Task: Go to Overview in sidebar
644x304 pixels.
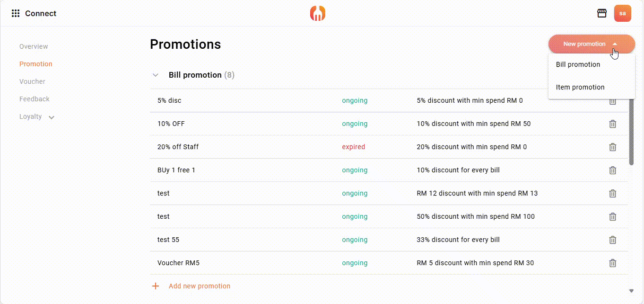Action: coord(34,46)
